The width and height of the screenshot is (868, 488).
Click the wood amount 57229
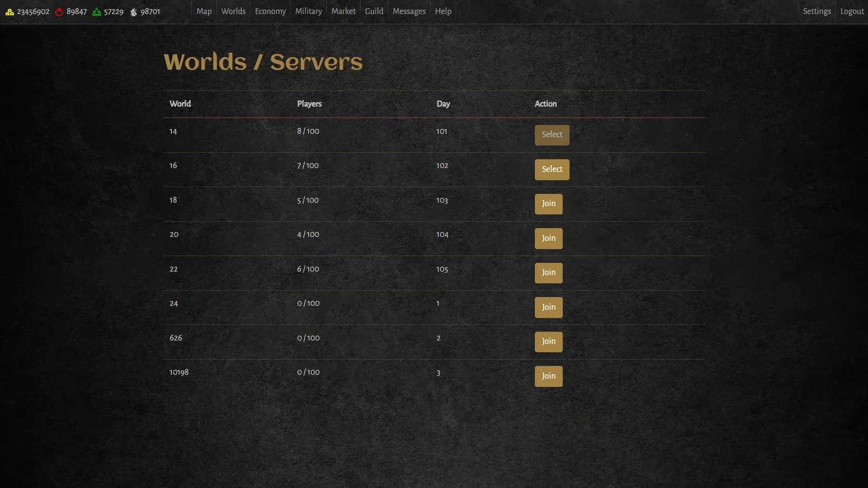pos(113,11)
